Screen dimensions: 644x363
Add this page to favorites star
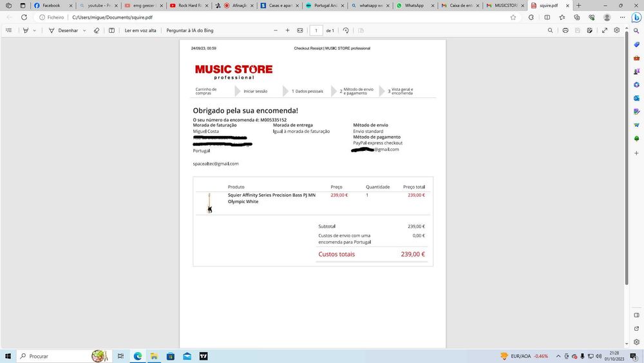[513, 17]
